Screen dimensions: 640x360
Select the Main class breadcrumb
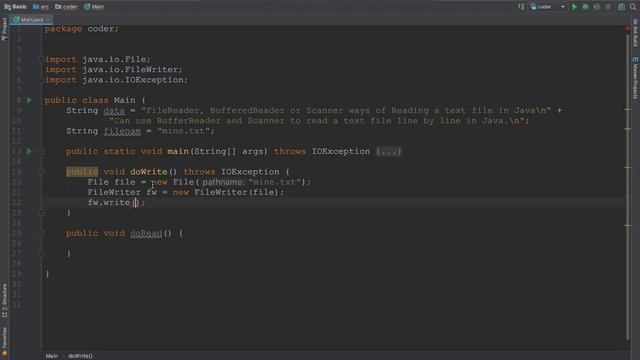(x=94, y=7)
